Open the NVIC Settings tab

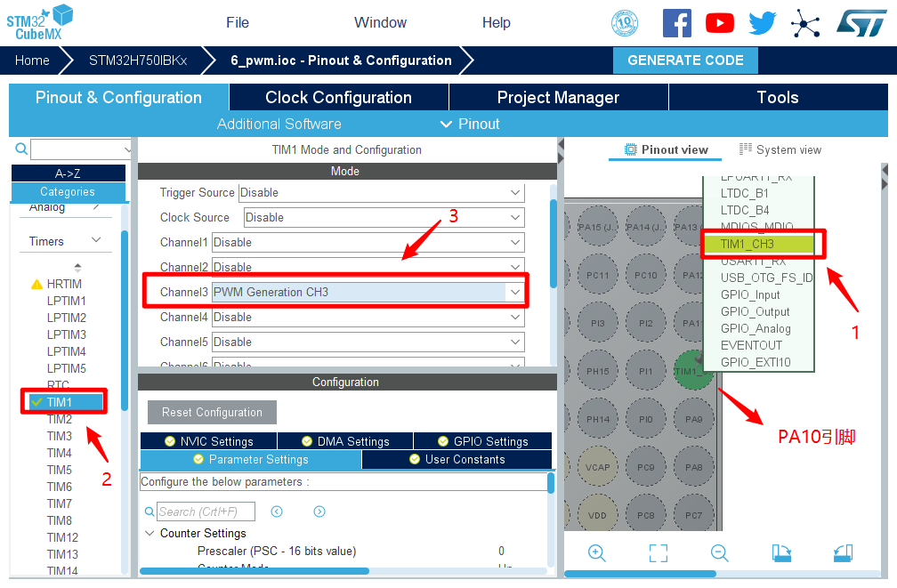coord(208,441)
